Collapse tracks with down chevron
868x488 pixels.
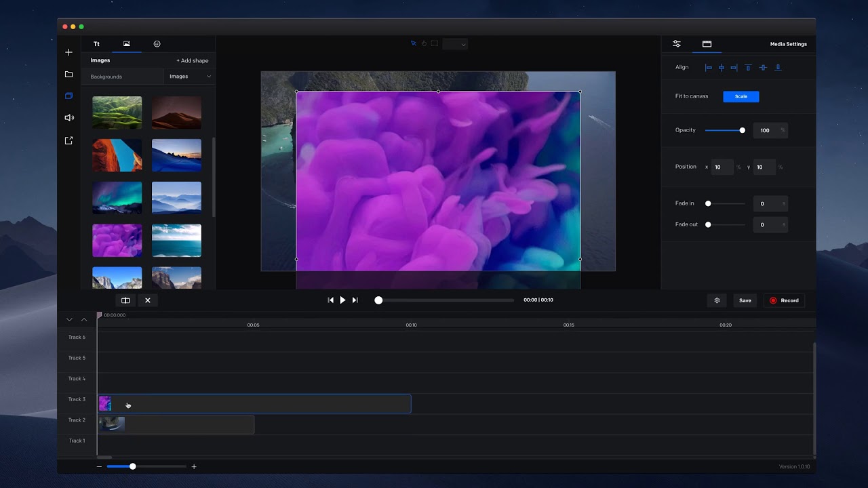pyautogui.click(x=69, y=319)
